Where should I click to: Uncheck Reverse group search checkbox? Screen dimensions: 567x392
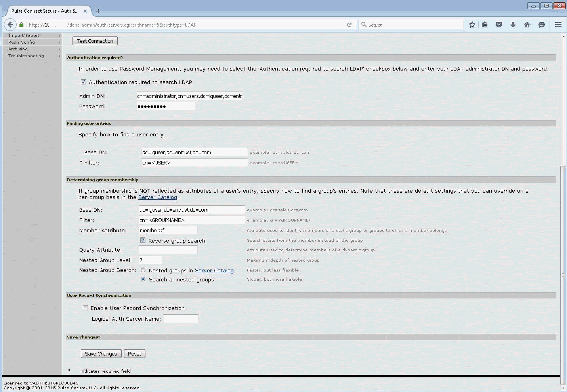[x=143, y=240]
